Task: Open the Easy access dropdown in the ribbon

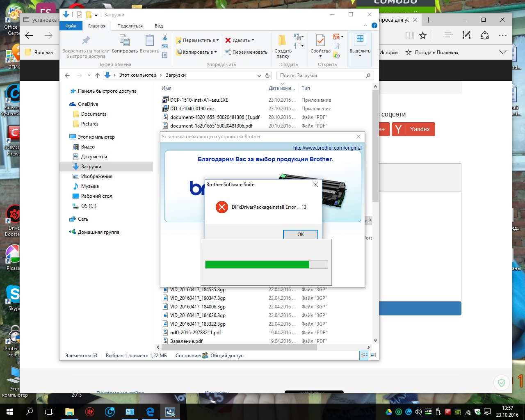Action: pos(299,46)
